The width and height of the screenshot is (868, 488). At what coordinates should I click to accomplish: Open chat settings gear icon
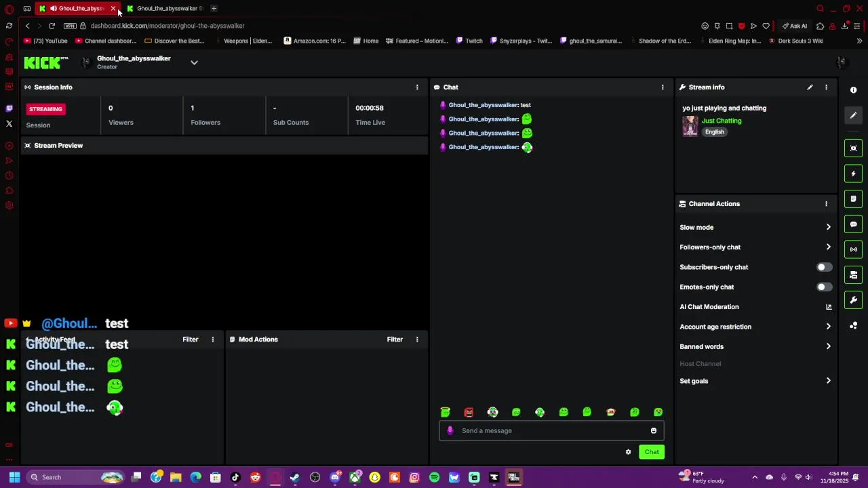[x=628, y=452]
